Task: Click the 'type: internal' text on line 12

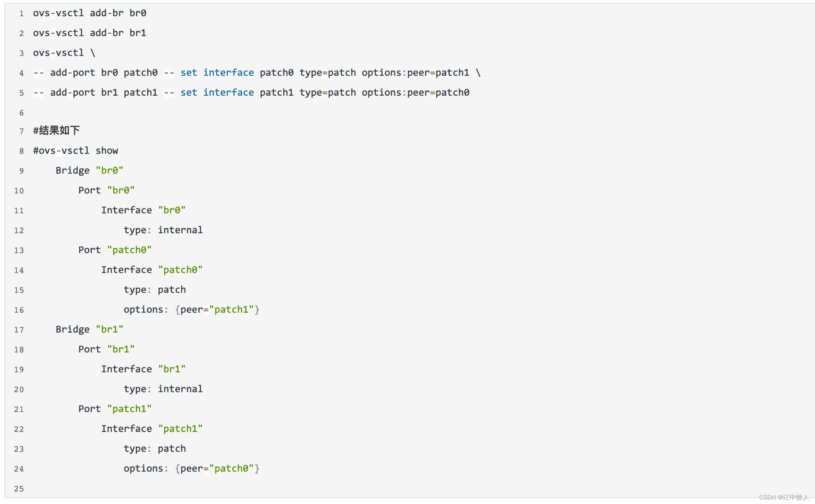Action: (163, 230)
